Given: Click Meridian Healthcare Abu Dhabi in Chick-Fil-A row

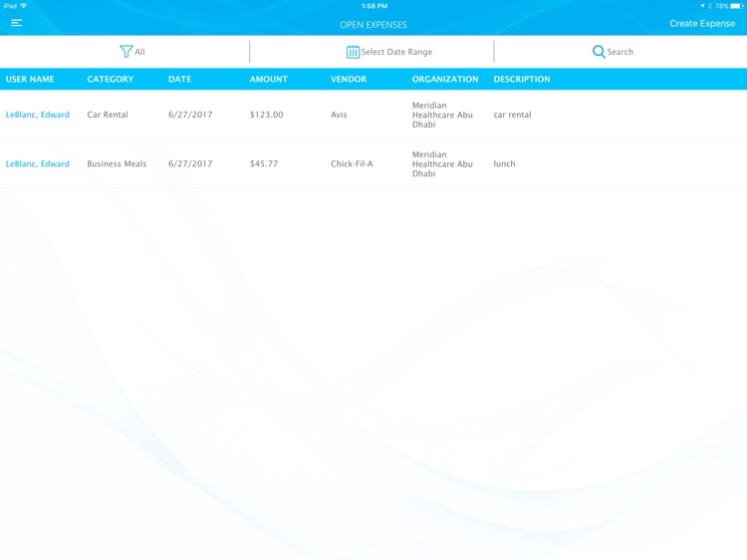Looking at the screenshot, I should click(442, 163).
